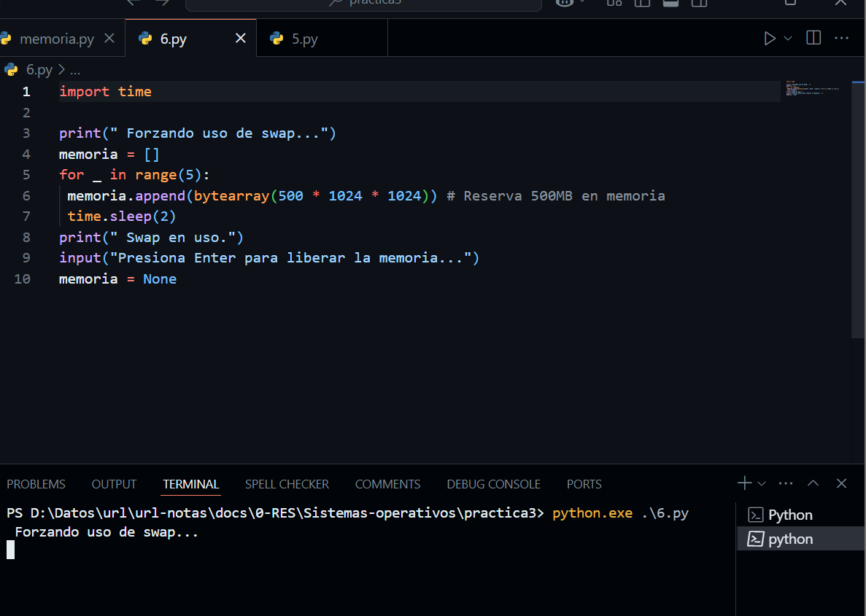Click 6.py in the breadcrumb path
The width and height of the screenshot is (866, 616).
tap(39, 70)
